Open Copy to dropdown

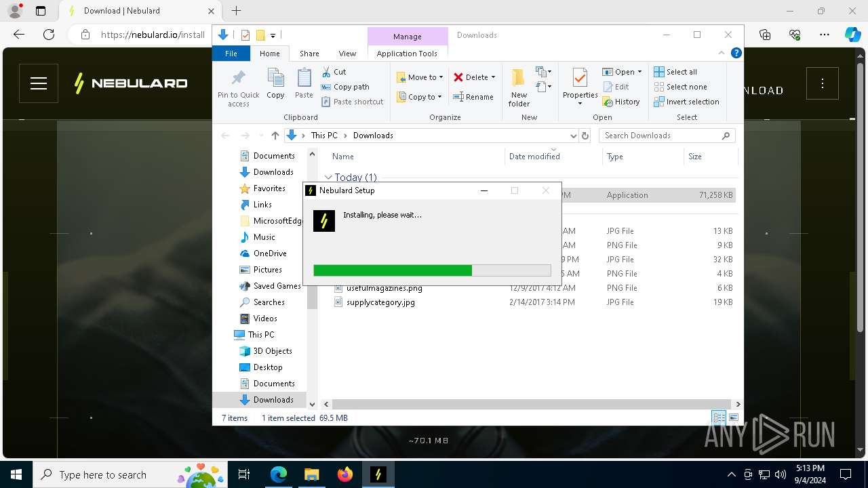pyautogui.click(x=420, y=97)
